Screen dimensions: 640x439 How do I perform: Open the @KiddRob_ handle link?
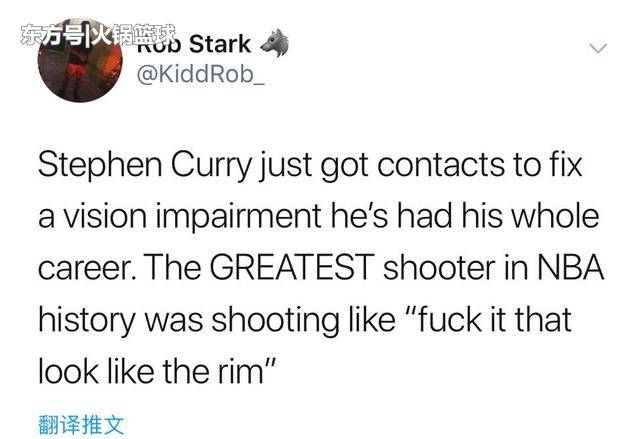point(201,74)
